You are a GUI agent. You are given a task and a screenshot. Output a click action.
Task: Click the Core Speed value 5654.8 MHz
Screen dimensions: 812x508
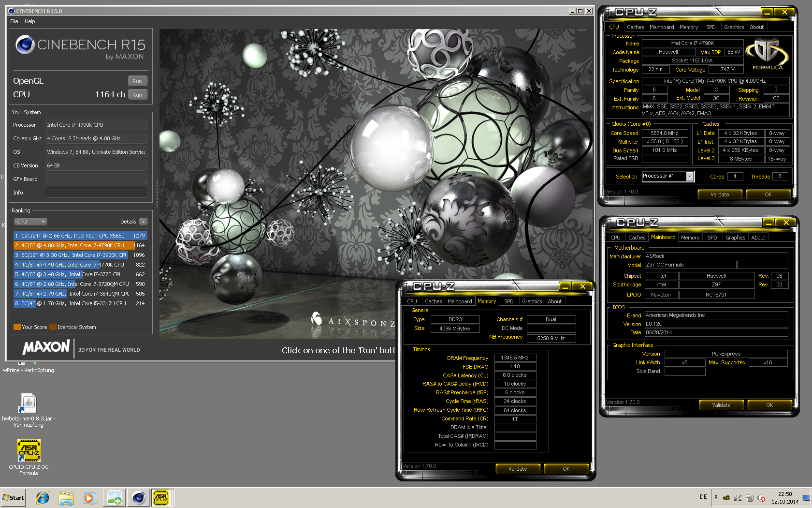[664, 133]
